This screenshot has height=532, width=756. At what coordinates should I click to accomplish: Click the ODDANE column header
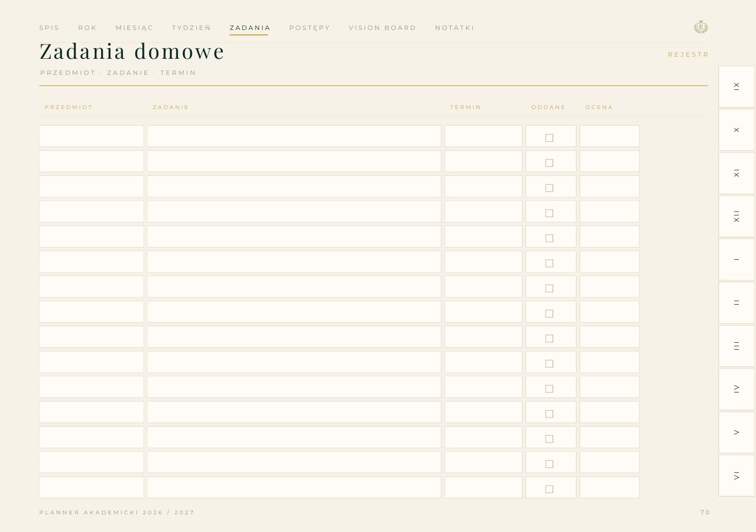coord(549,107)
